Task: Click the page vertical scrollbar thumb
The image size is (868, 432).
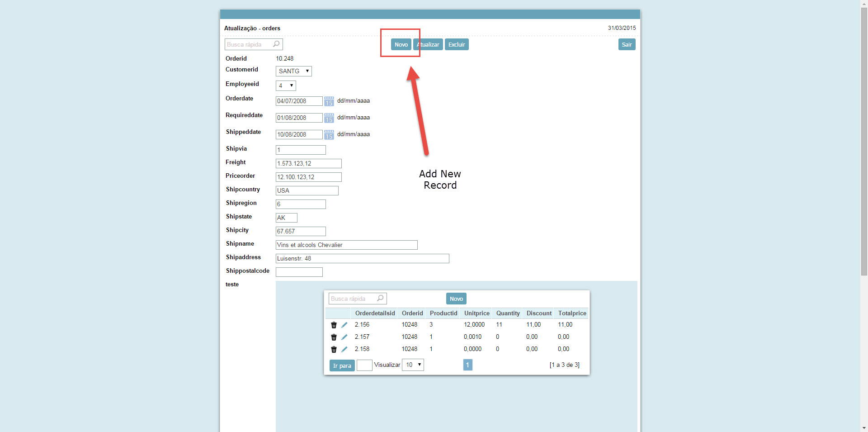Action: (x=864, y=142)
